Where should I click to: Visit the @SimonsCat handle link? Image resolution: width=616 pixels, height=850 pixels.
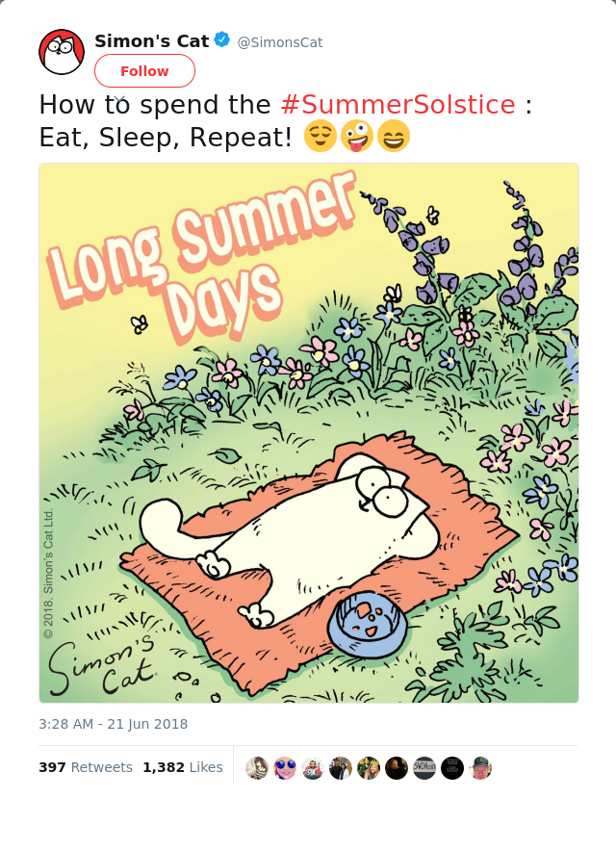tap(280, 42)
